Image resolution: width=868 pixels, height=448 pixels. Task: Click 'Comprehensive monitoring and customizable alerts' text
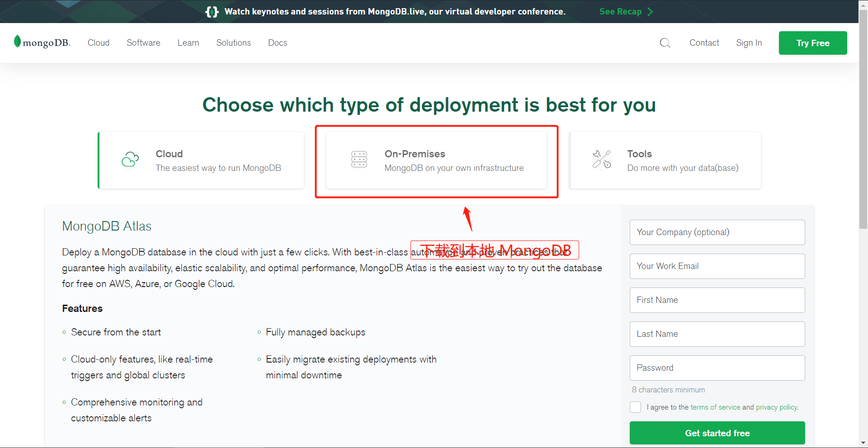(137, 410)
